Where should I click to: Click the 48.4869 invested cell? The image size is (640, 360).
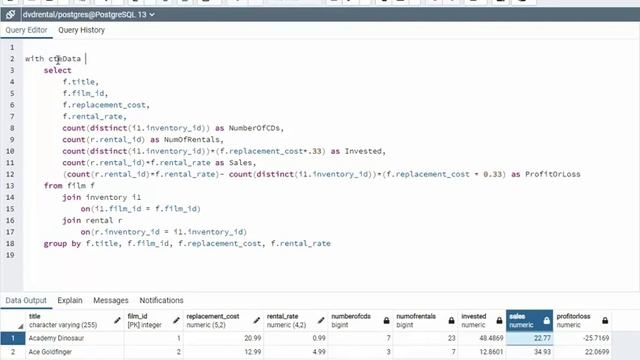(482, 338)
